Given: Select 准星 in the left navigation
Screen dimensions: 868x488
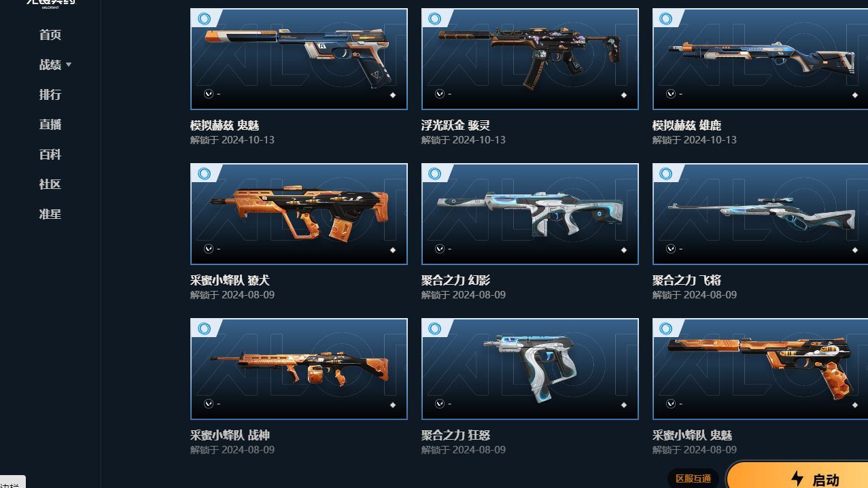Looking at the screenshot, I should [50, 214].
